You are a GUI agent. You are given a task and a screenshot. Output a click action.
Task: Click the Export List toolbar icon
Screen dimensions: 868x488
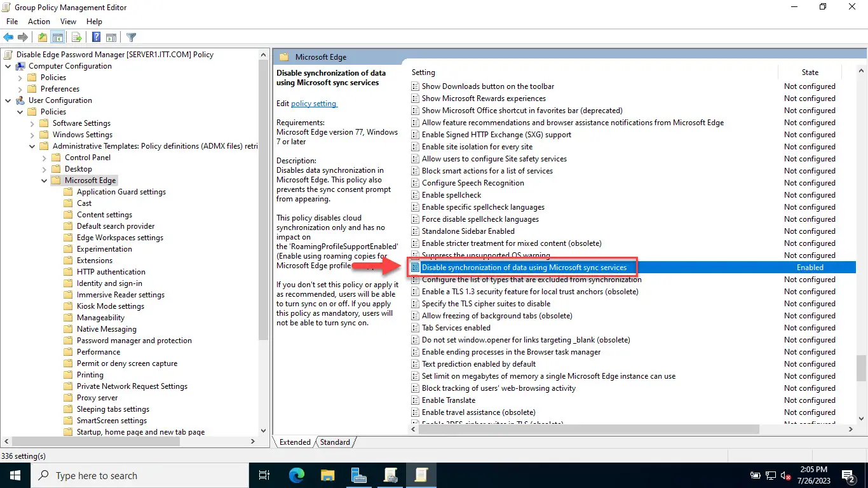tap(77, 37)
